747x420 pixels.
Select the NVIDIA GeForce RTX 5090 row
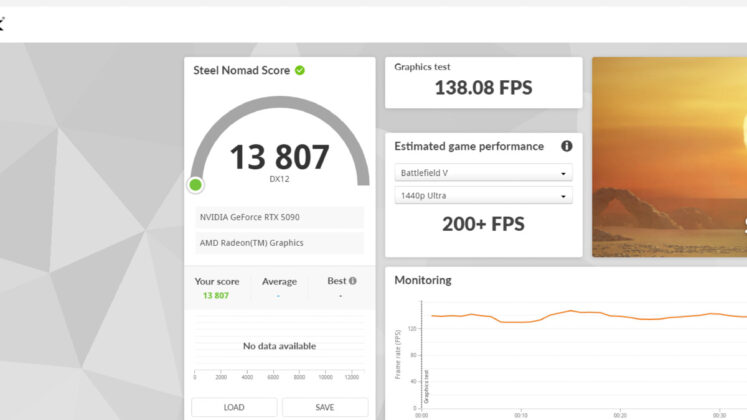point(279,217)
